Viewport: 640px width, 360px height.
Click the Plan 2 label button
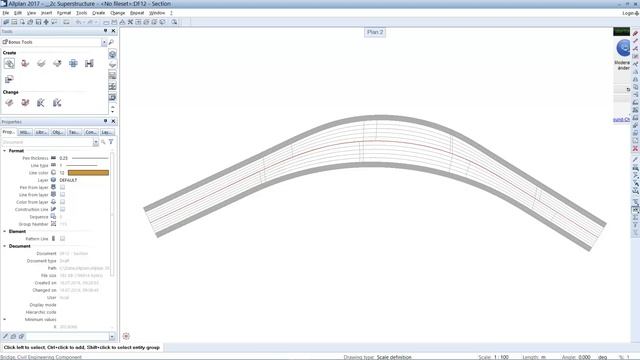pyautogui.click(x=375, y=32)
